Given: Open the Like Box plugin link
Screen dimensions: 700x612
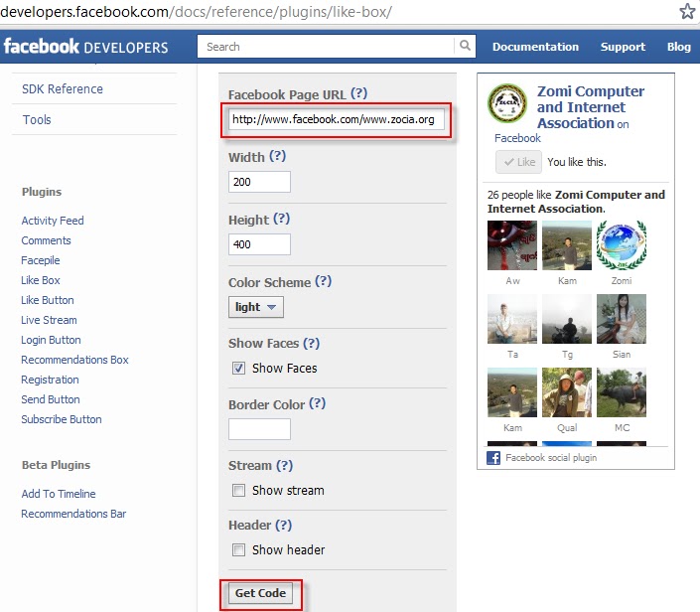Looking at the screenshot, I should click(x=40, y=280).
